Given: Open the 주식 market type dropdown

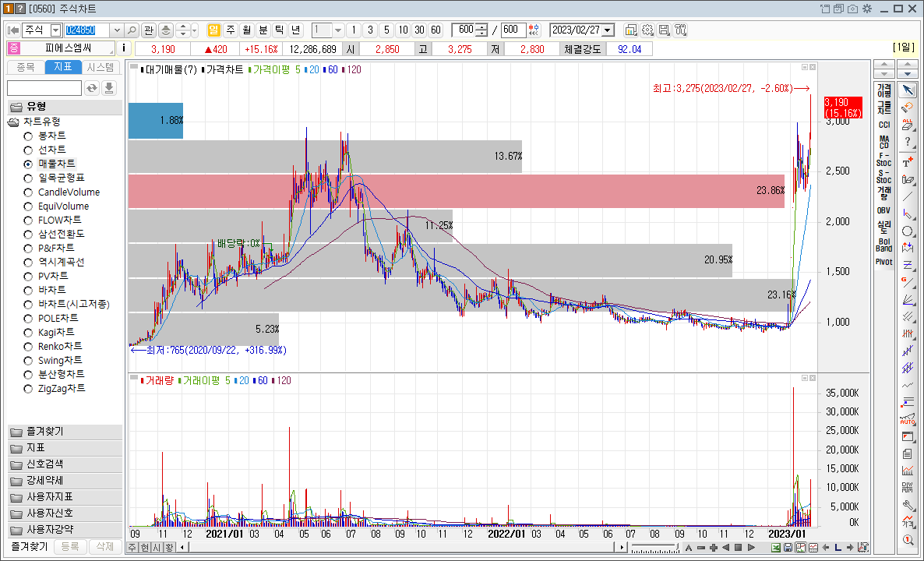Looking at the screenshot, I should (x=56, y=30).
